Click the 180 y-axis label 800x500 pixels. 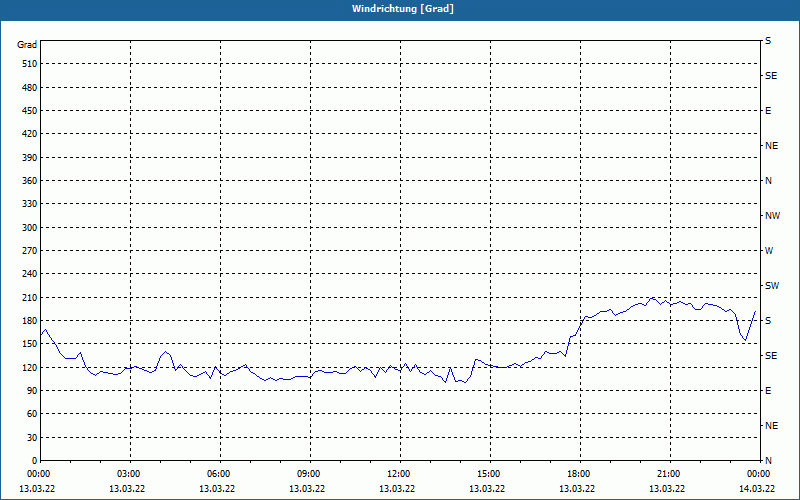pyautogui.click(x=30, y=321)
